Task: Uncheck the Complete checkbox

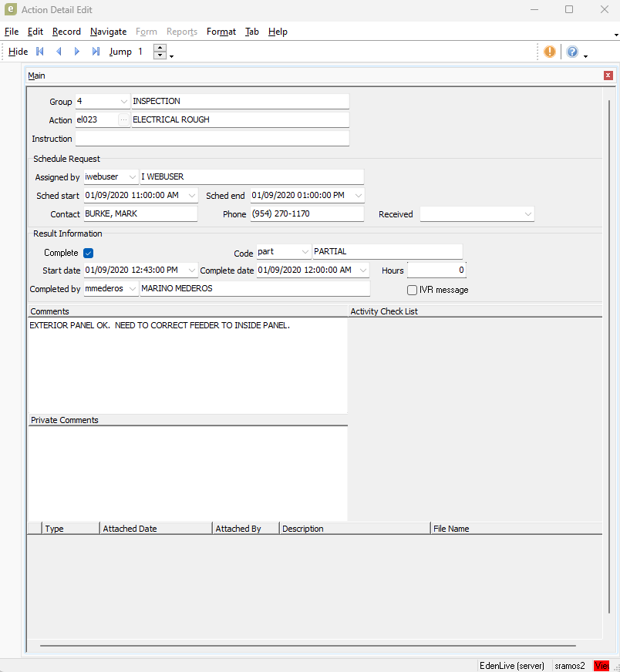Action: 88,253
